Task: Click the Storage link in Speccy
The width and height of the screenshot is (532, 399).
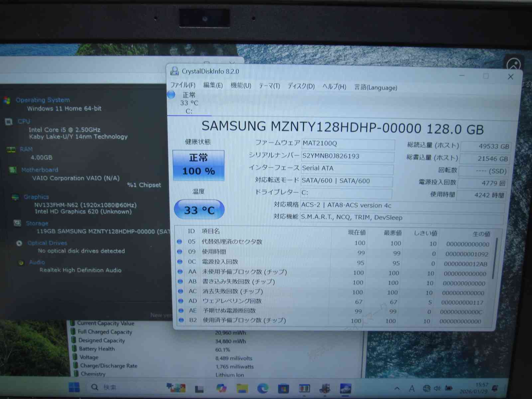Action: [x=37, y=223]
